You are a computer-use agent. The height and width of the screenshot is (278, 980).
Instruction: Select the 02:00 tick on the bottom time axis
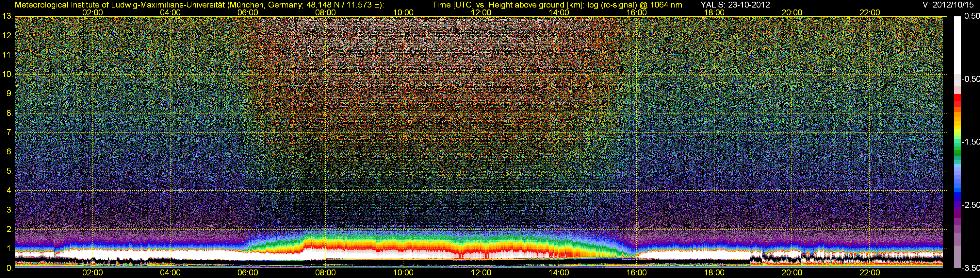point(92,273)
